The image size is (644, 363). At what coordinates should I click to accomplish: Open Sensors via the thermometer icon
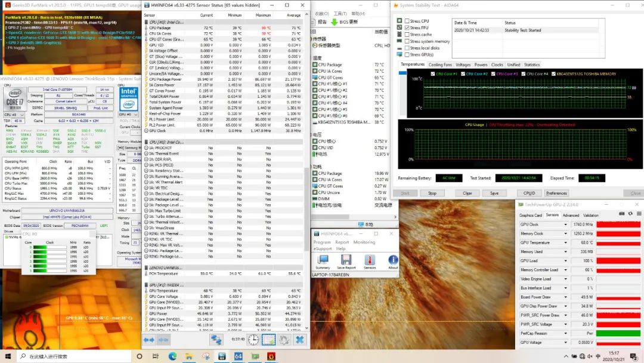pos(370,260)
